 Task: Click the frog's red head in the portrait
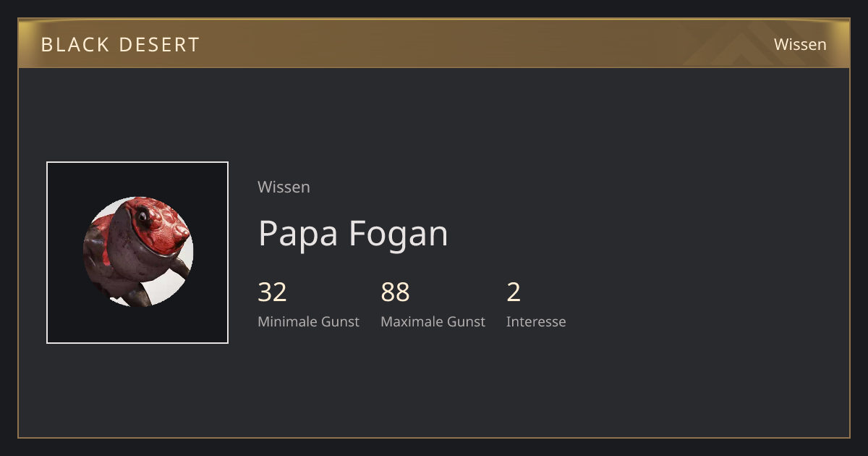click(x=161, y=223)
